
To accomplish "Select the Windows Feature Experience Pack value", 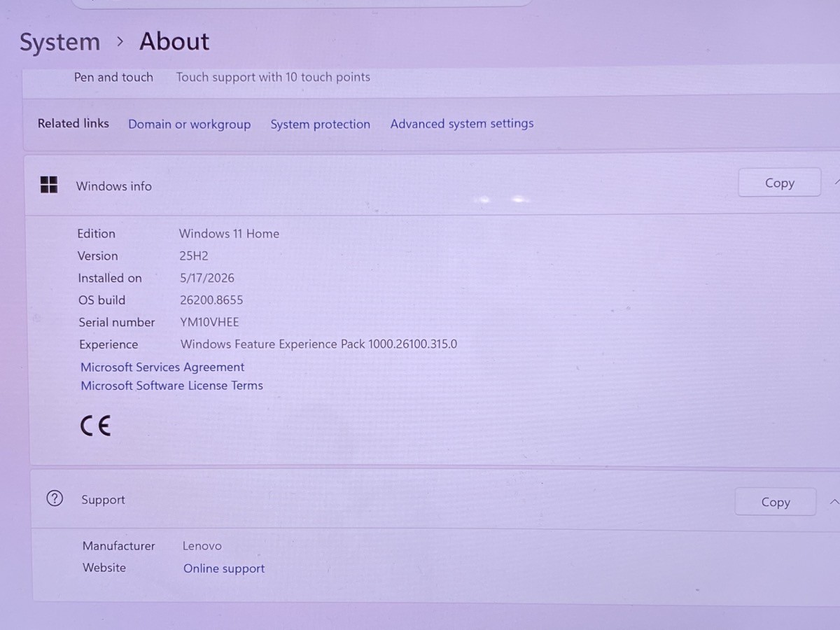I will coord(318,344).
